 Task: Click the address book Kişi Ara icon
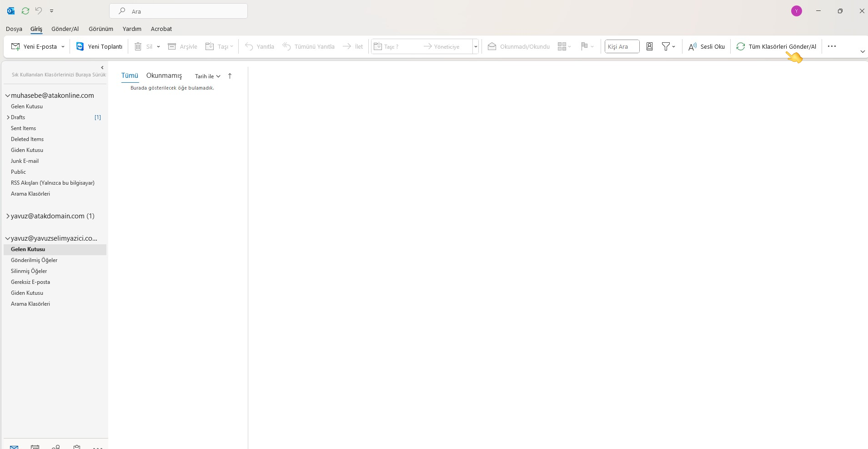(649, 46)
